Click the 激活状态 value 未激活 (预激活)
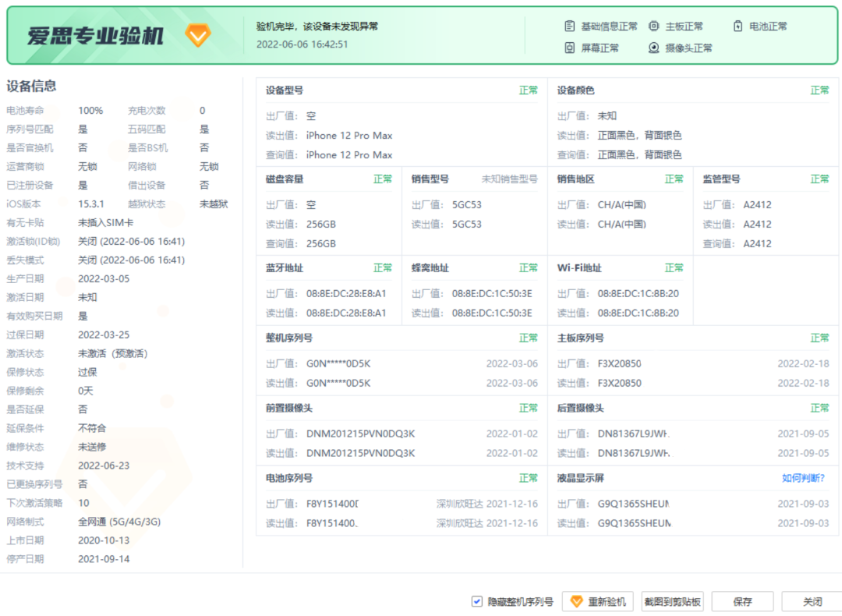This screenshot has height=616, width=842. (x=113, y=353)
